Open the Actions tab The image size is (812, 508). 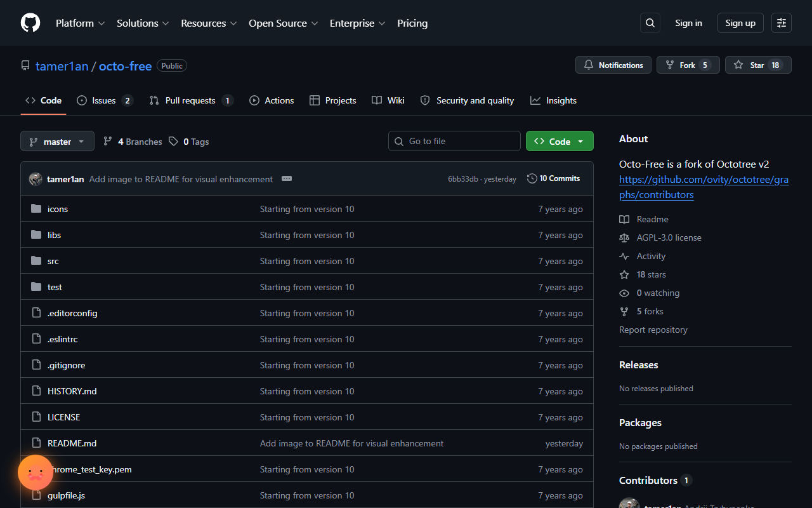[272, 100]
